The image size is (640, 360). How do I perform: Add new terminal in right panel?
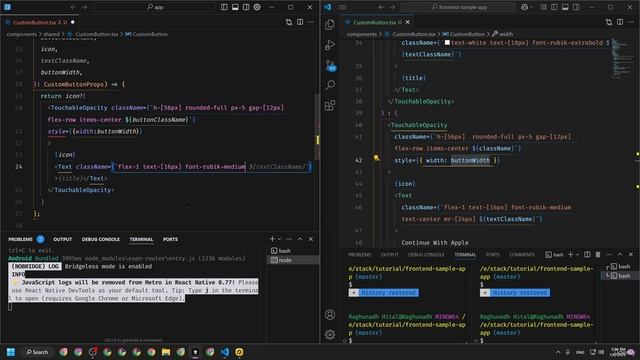tap(570, 254)
